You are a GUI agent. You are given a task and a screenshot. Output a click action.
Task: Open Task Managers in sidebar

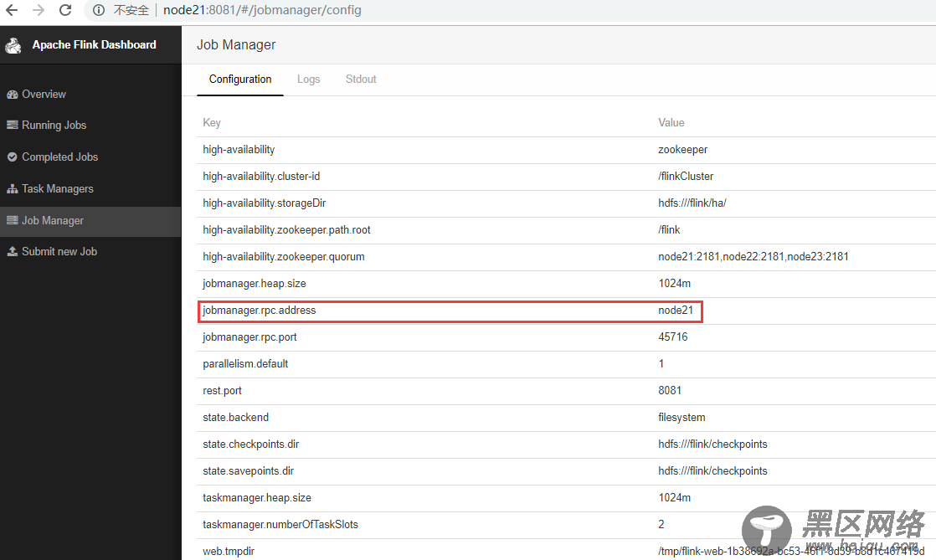tap(57, 188)
